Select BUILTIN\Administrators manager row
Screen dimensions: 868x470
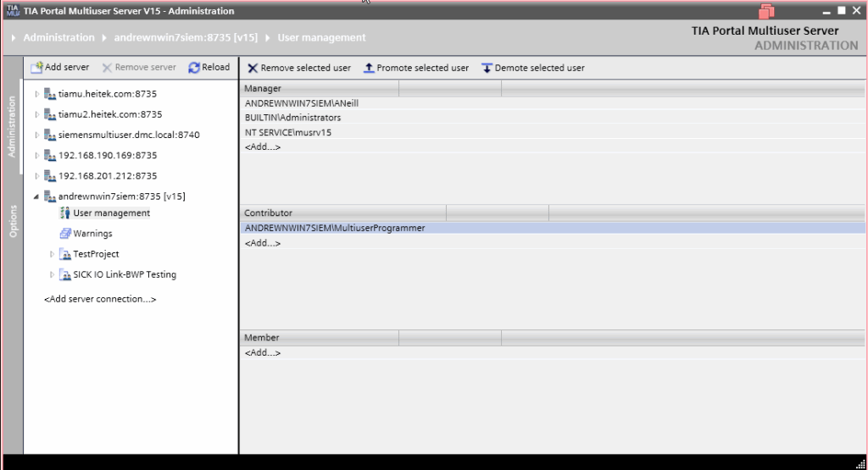(553, 118)
